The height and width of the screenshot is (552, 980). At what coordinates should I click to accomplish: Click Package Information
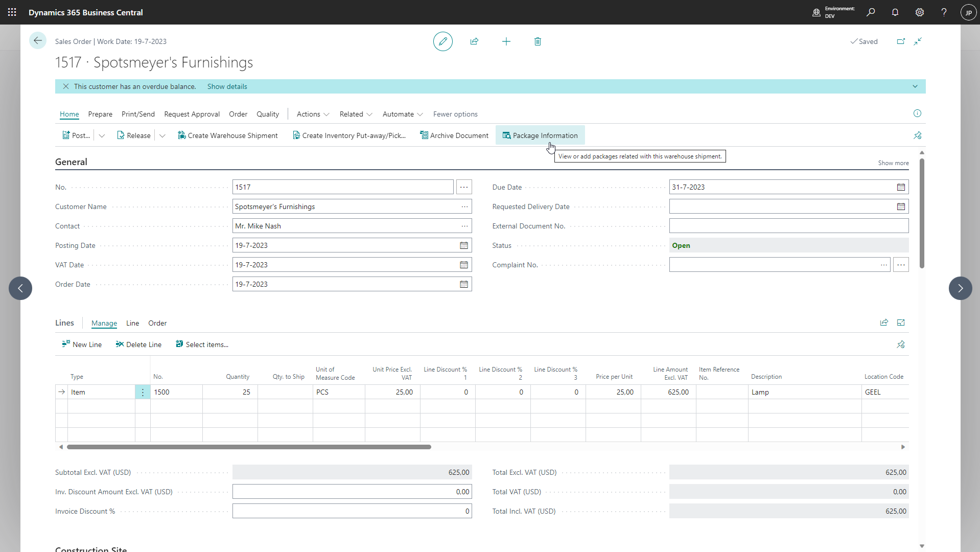click(540, 135)
